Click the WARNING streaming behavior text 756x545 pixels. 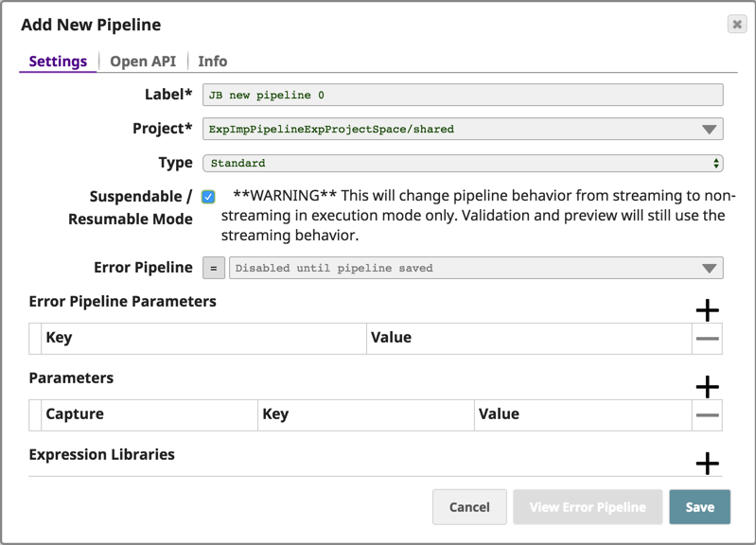click(478, 215)
